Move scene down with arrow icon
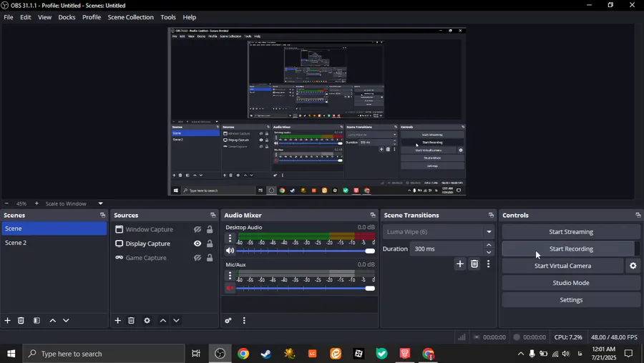644x363 pixels. click(x=66, y=320)
